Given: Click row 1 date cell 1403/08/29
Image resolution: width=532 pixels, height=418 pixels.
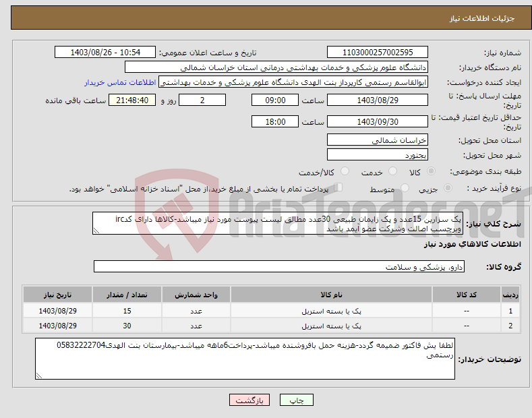Looking at the screenshot, I should (57, 311).
